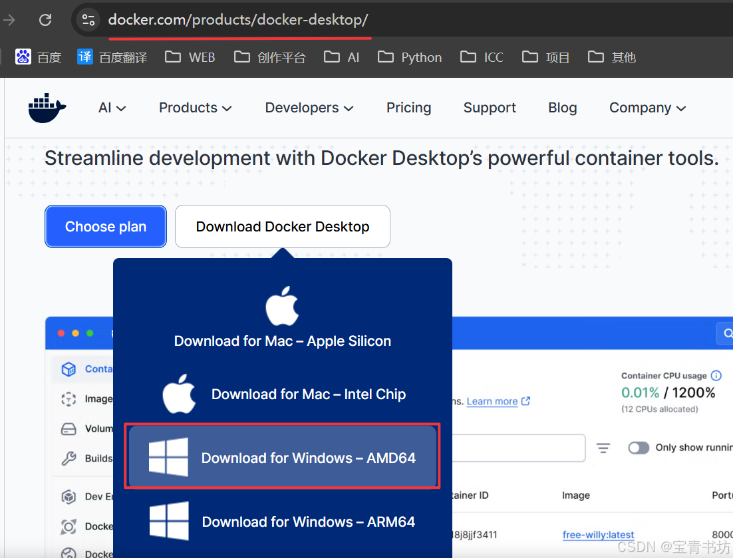733x560 pixels.
Task: Click the Download Docker Desktop button
Action: point(282,226)
